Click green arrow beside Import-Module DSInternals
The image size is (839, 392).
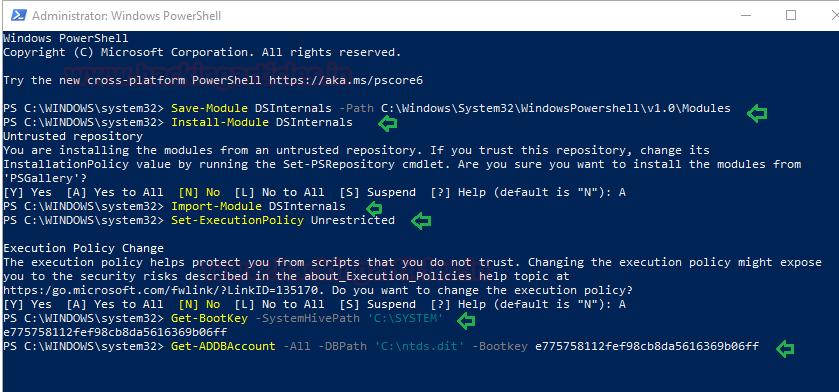[374, 207]
